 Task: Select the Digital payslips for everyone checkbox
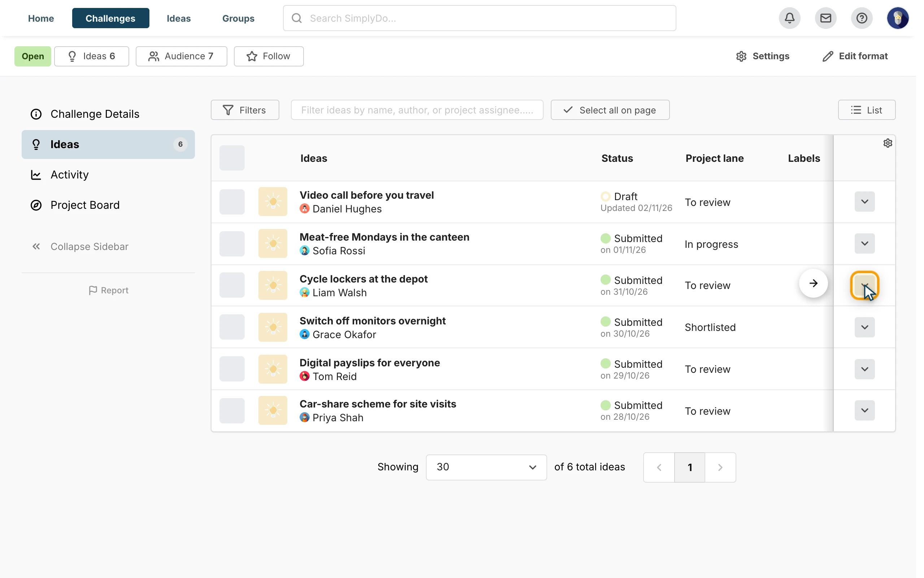click(232, 369)
